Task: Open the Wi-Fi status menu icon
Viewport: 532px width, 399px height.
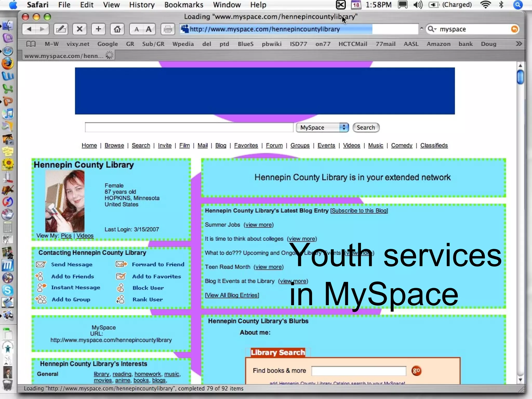Action: [x=486, y=5]
